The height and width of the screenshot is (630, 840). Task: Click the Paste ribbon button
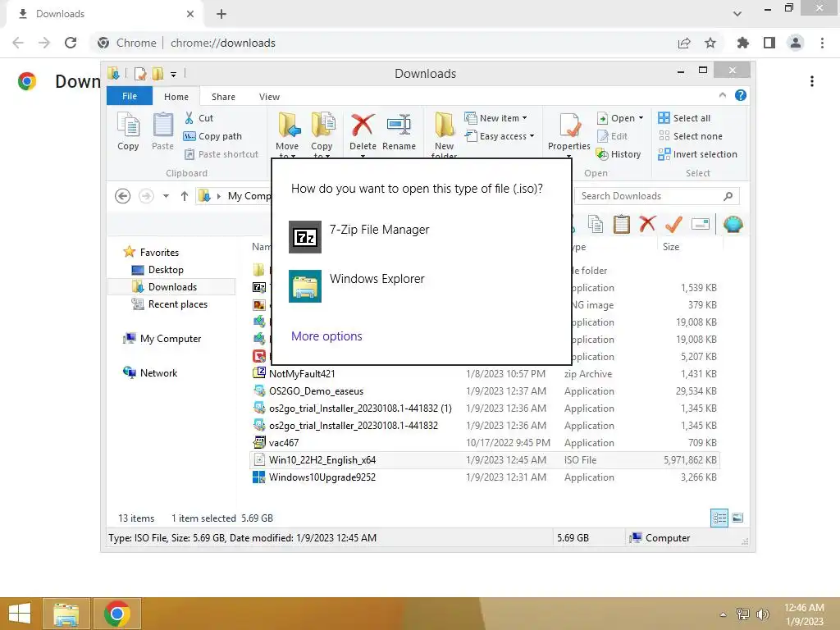[x=163, y=131]
